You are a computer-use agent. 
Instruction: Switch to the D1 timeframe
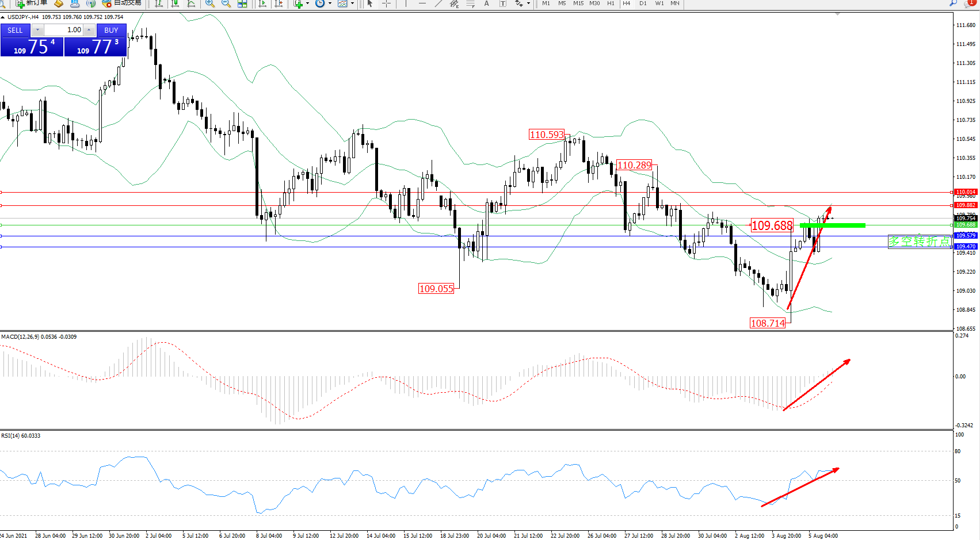click(643, 3)
